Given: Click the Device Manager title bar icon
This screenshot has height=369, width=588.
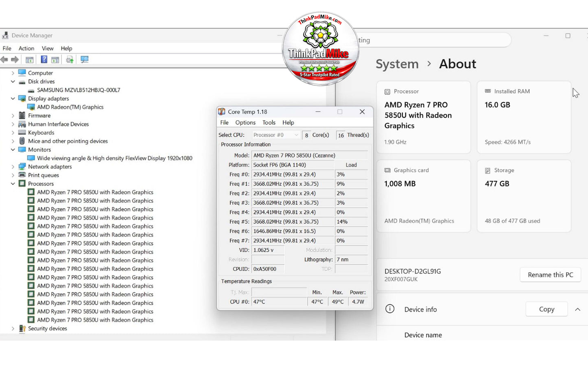Looking at the screenshot, I should (x=5, y=35).
